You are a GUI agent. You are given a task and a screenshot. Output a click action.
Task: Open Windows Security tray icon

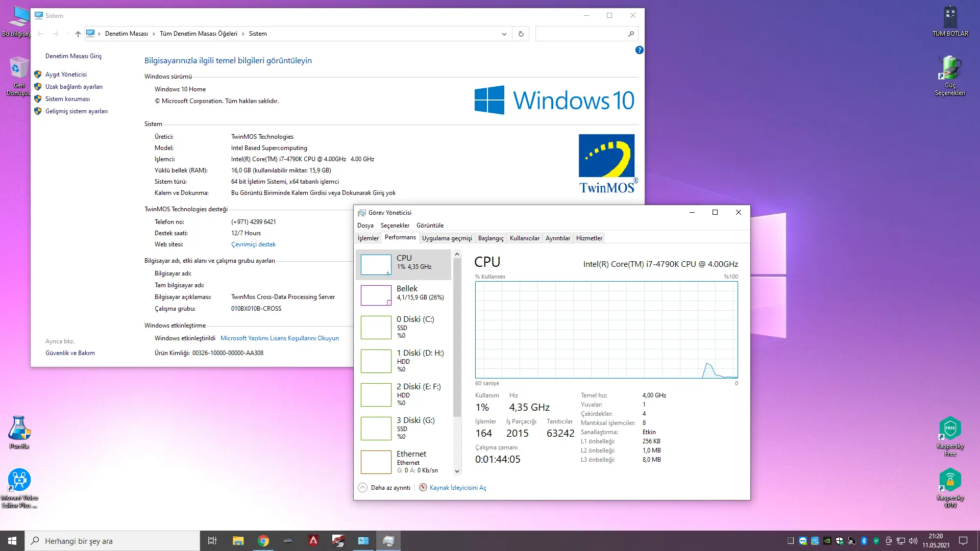coord(840,541)
